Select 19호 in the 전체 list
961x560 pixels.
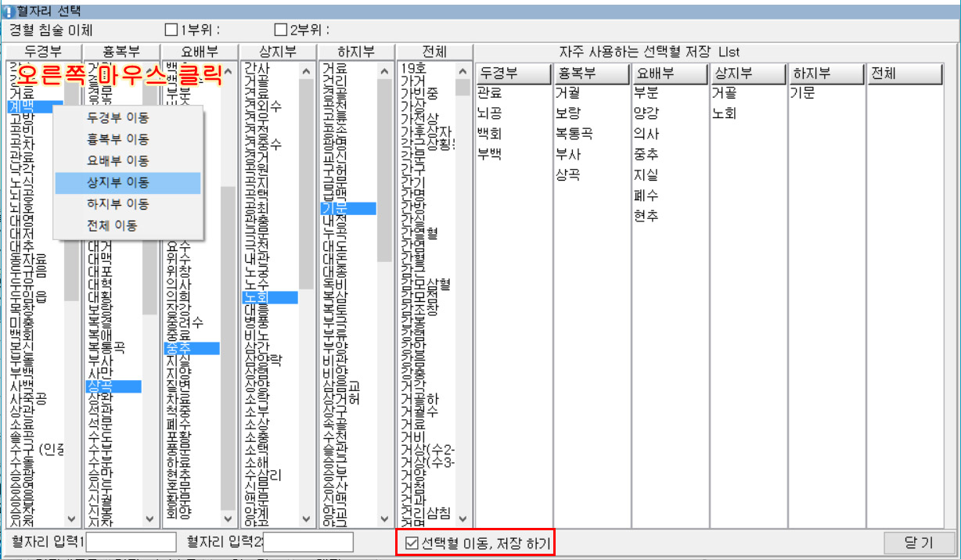412,68
